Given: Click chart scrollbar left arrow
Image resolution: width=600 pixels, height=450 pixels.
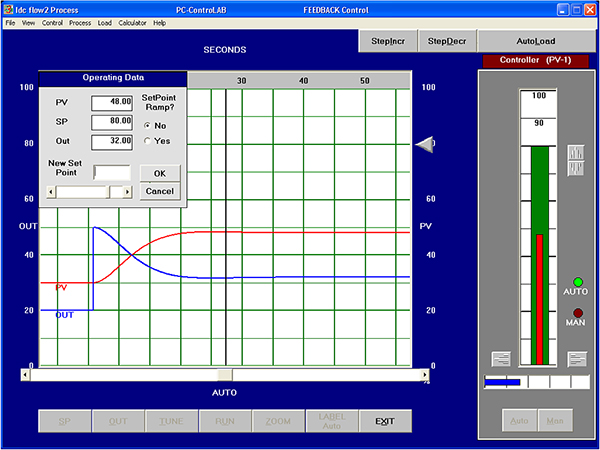Looking at the screenshot, I should click(25, 375).
